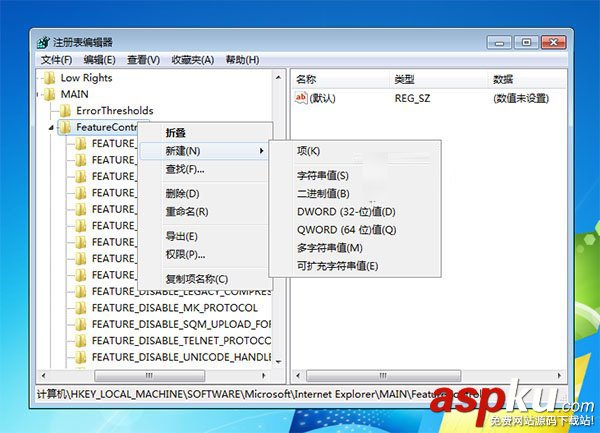Click the tree pane scroll up arrow

(x=279, y=78)
